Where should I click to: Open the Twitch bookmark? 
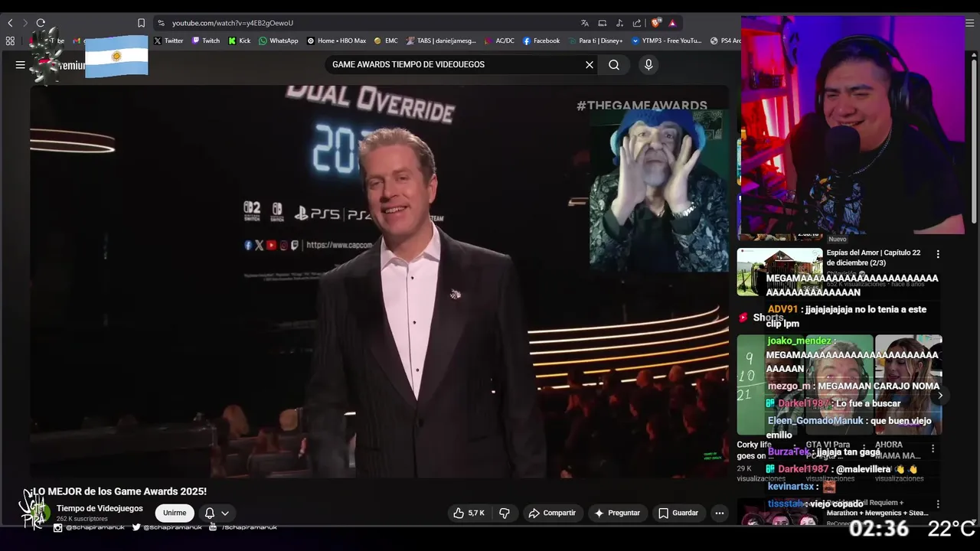click(x=206, y=41)
